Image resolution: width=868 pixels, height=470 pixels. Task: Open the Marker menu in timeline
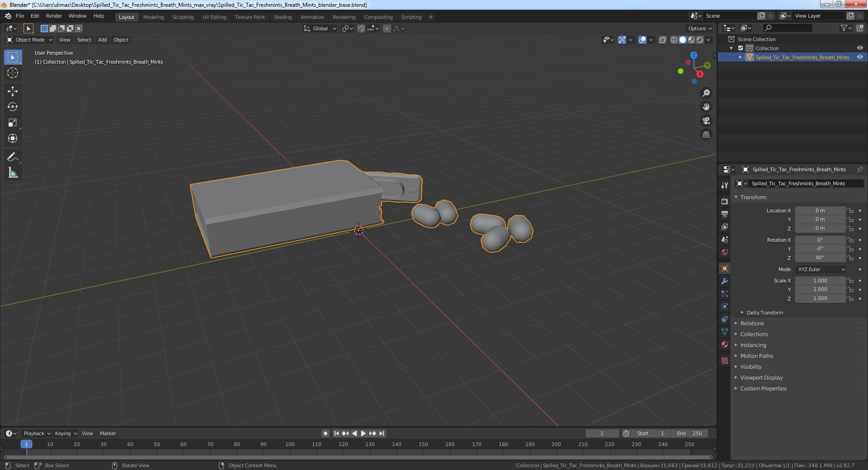click(108, 433)
